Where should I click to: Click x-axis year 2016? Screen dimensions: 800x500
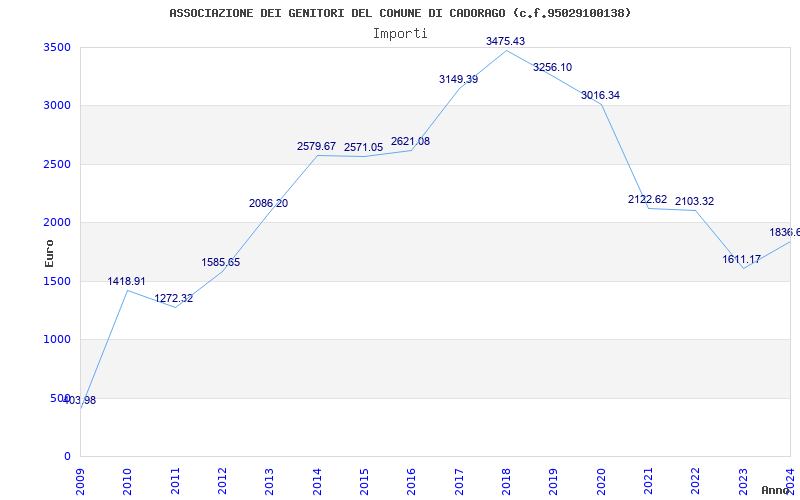pos(411,481)
